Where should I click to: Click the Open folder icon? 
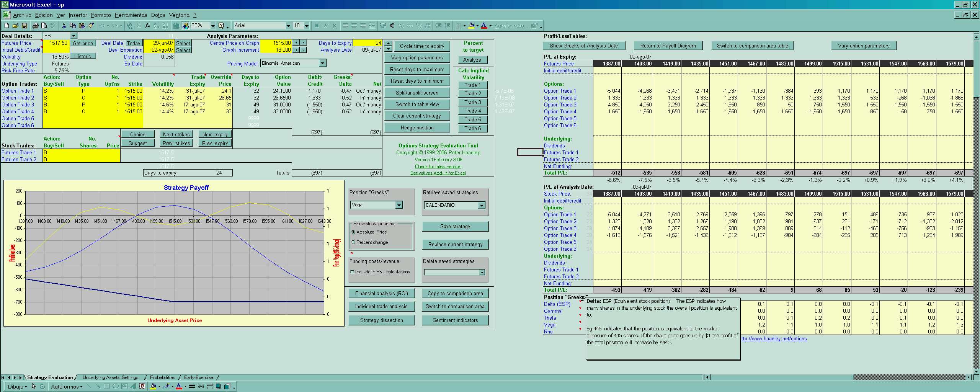16,26
